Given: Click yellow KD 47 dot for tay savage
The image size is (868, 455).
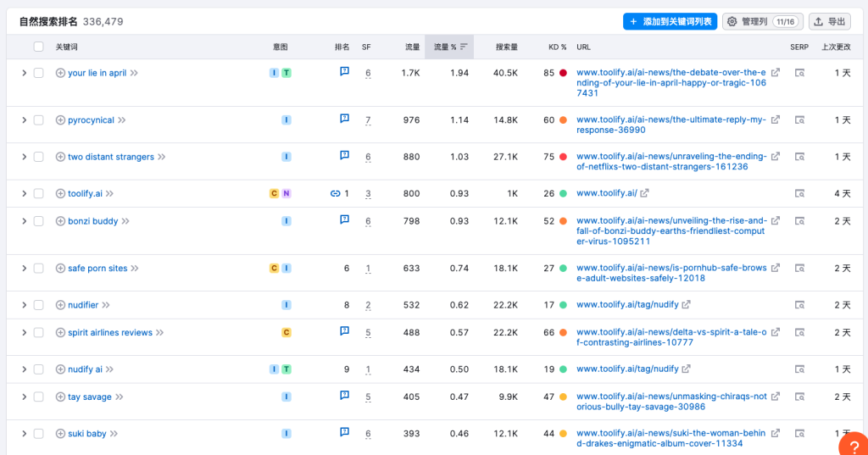Looking at the screenshot, I should click(x=563, y=397).
